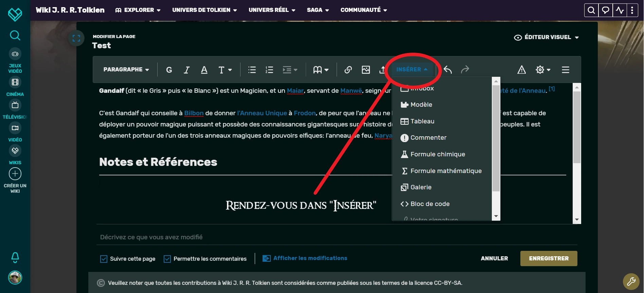The width and height of the screenshot is (644, 293).
Task: Insert a link with the chain icon
Action: (348, 70)
